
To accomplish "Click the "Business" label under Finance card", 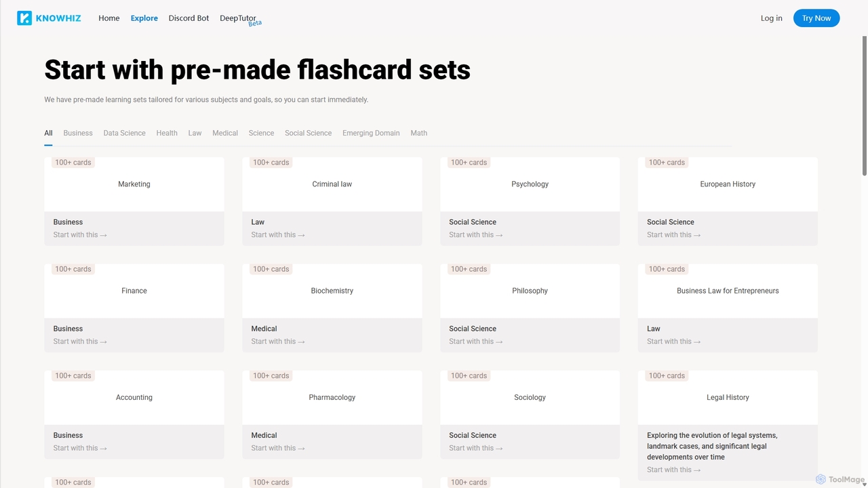I will [68, 329].
